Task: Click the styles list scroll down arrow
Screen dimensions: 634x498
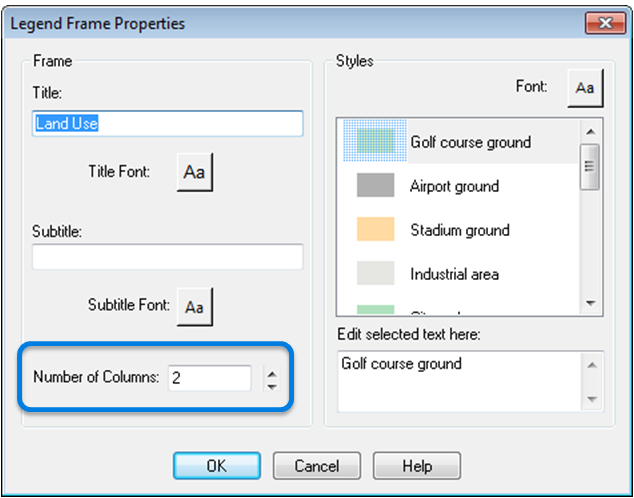Action: (x=590, y=303)
